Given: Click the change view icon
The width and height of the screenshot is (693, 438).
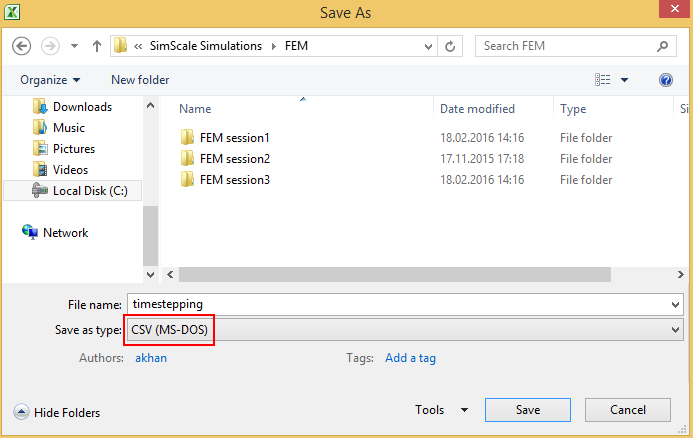Looking at the screenshot, I should (603, 80).
